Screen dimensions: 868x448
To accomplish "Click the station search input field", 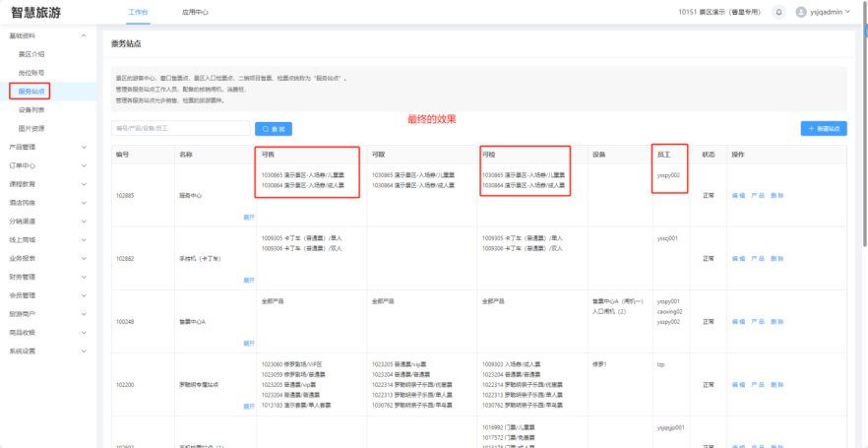I will (x=181, y=129).
